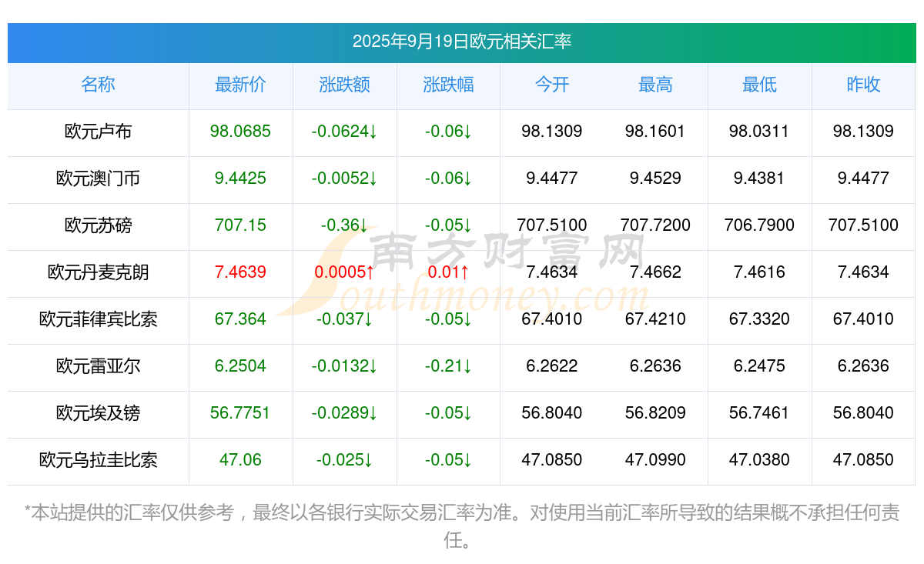924x564 pixels.
Task: Click the opening value 6.2622
Action: [552, 366]
